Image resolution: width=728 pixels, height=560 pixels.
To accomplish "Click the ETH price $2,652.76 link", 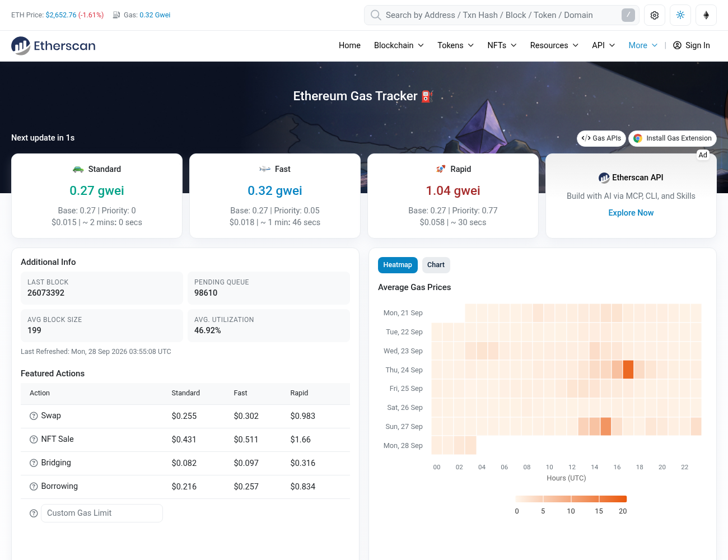I will click(61, 15).
